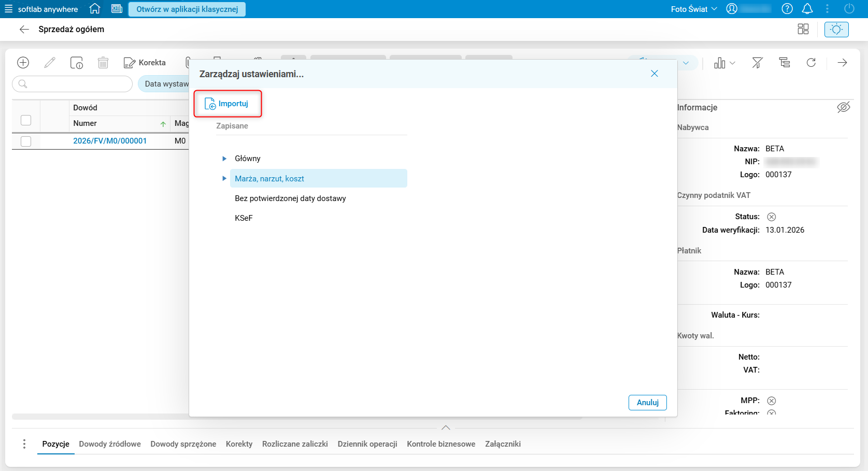The width and height of the screenshot is (868, 471).
Task: Refresh the list with circular arrow
Action: pyautogui.click(x=812, y=63)
